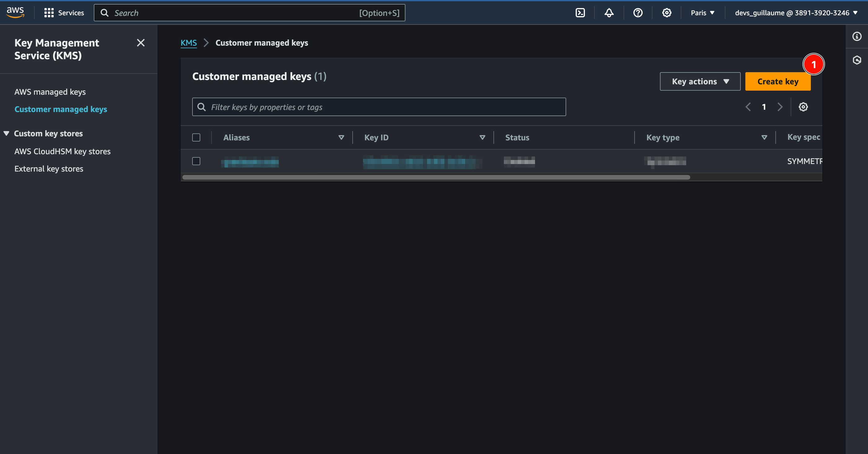The height and width of the screenshot is (454, 868).
Task: Open the notifications bell
Action: click(609, 13)
